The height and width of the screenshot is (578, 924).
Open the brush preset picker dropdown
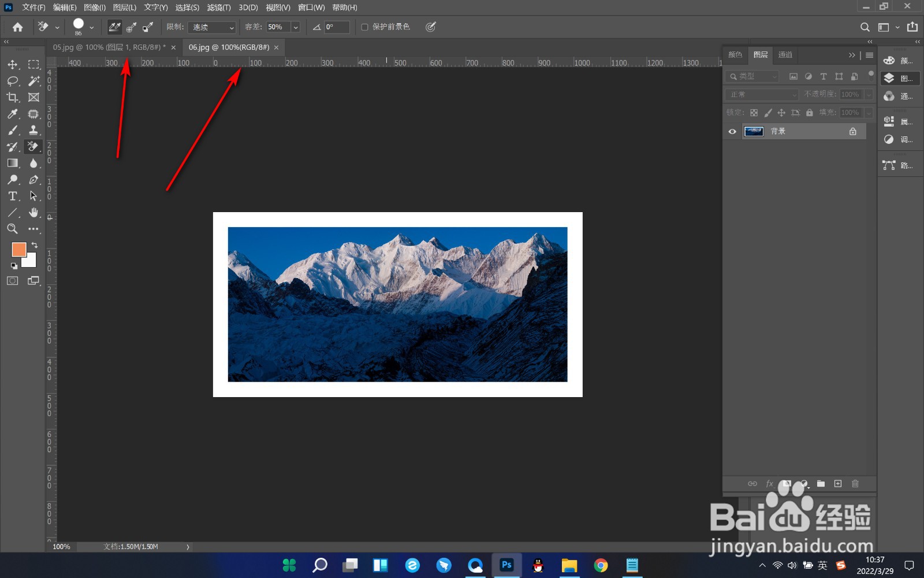click(91, 27)
